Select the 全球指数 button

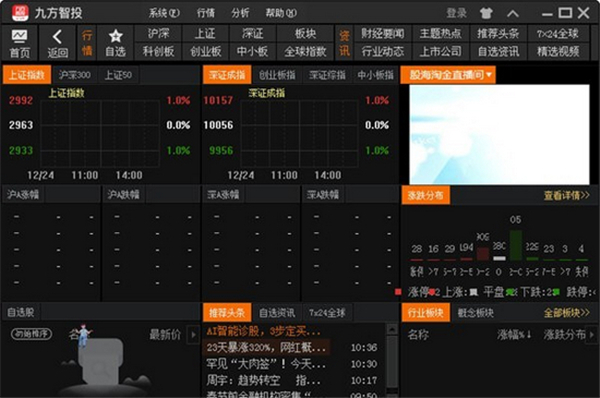(305, 51)
